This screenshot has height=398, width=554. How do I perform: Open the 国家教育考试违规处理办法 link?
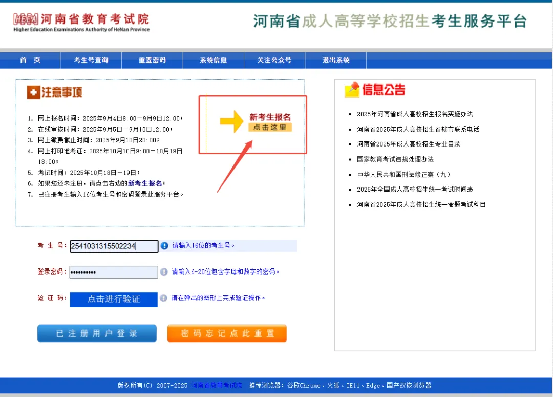point(395,159)
